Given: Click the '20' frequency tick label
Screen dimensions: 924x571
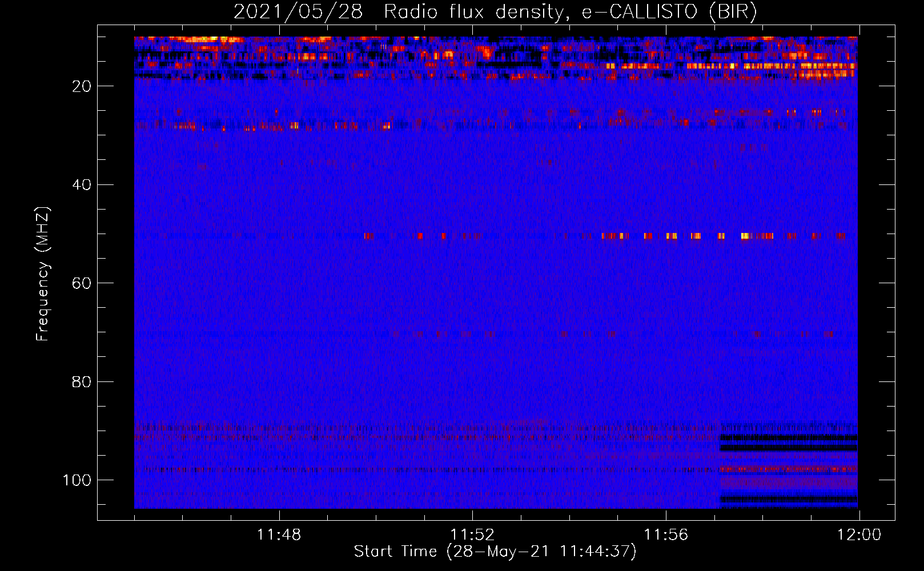Looking at the screenshot, I should pyautogui.click(x=82, y=86).
